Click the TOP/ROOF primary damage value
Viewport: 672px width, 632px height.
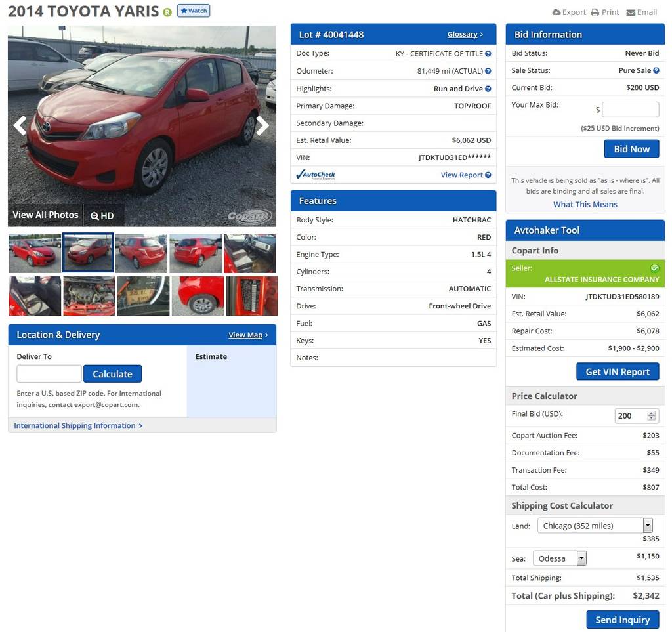(472, 106)
